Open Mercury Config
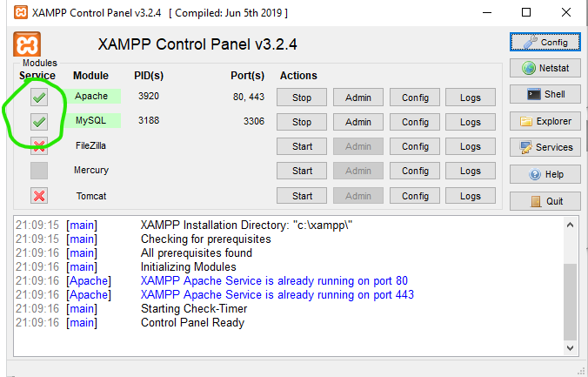This screenshot has width=588, height=377. click(x=415, y=171)
